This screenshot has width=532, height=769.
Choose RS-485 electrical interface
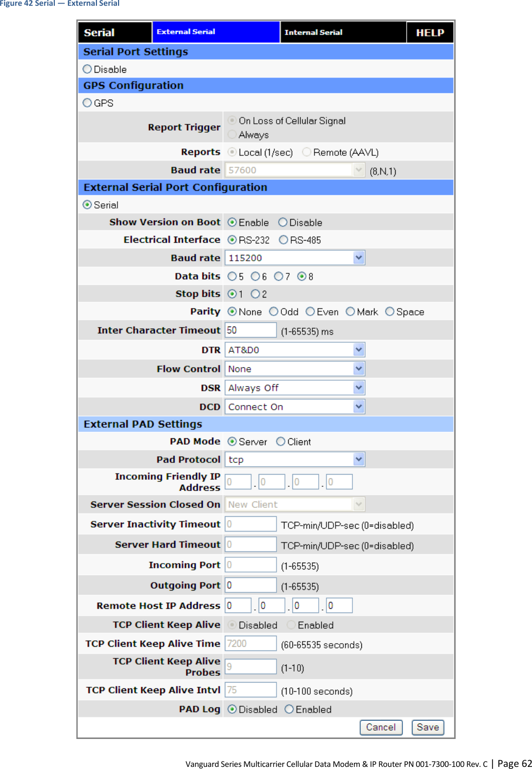click(283, 240)
